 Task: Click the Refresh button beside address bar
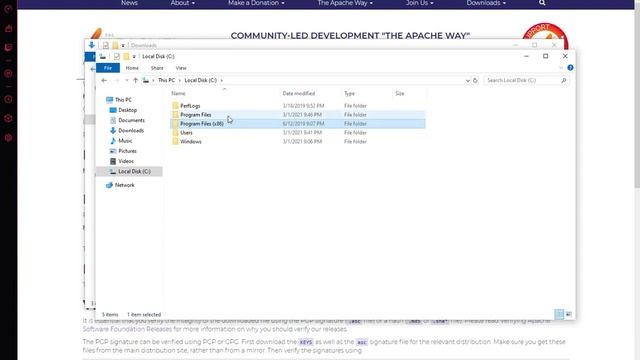pyautogui.click(x=475, y=80)
